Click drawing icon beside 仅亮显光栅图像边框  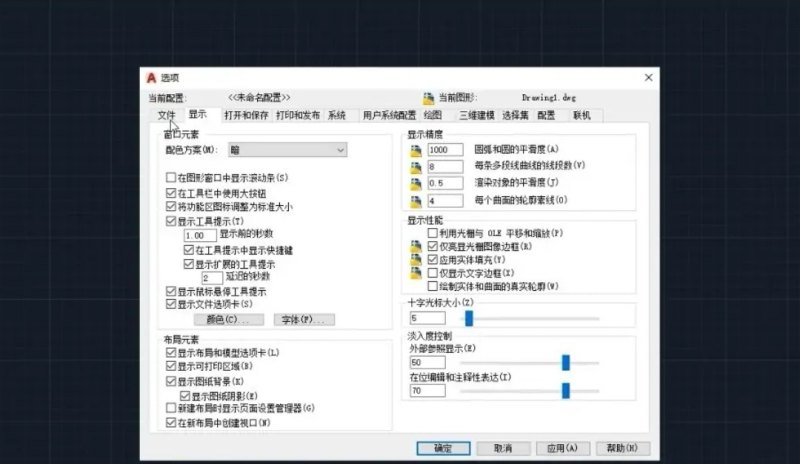pyautogui.click(x=416, y=247)
